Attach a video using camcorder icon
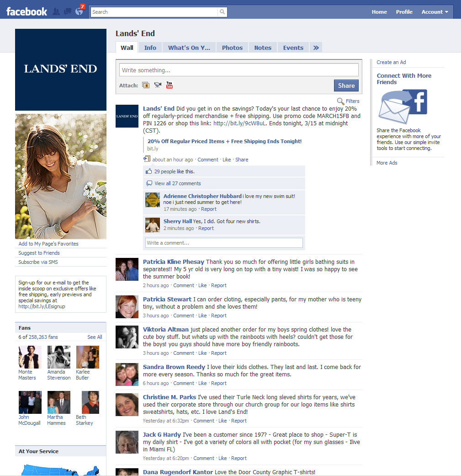The height and width of the screenshot is (476, 461). pos(158,85)
